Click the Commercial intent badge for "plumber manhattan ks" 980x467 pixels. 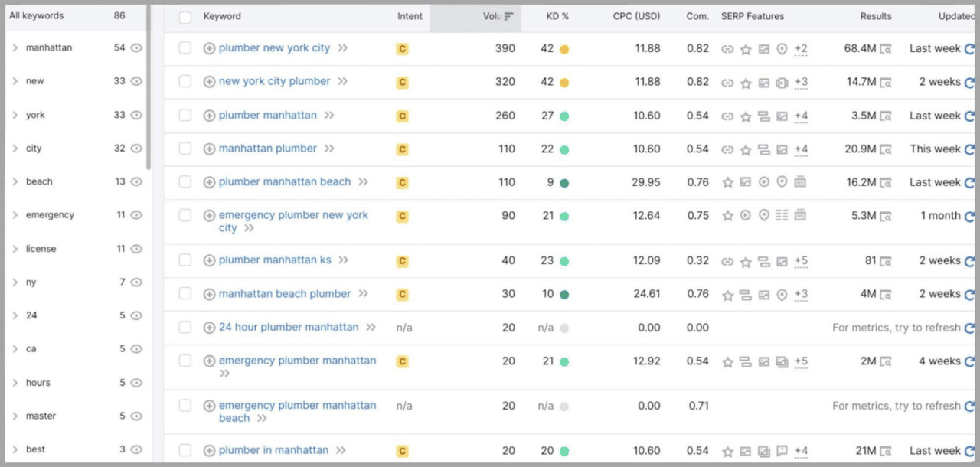coord(401,260)
